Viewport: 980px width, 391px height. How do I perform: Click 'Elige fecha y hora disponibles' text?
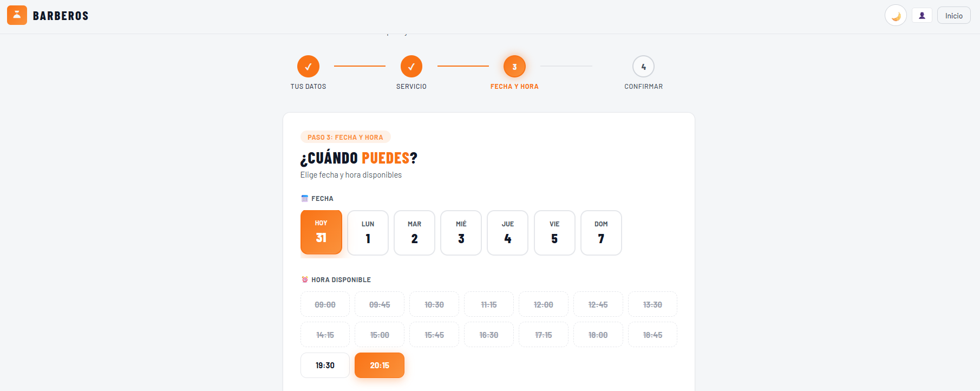351,175
